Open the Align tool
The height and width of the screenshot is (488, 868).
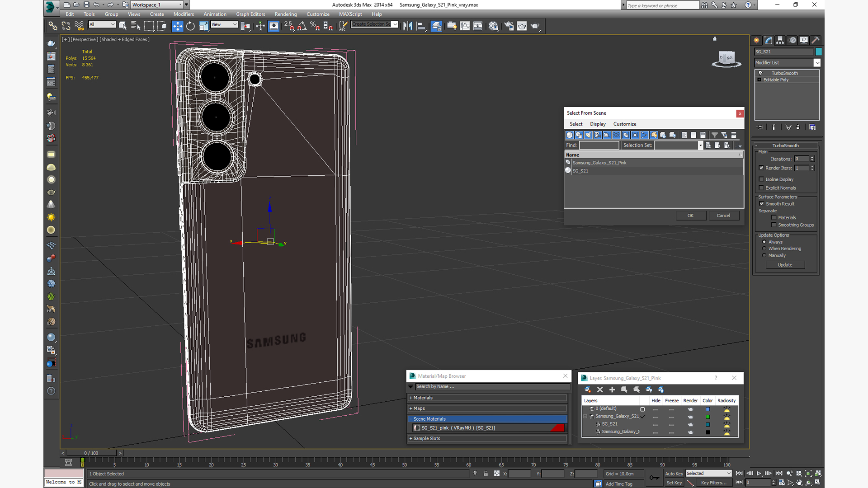pos(421,26)
